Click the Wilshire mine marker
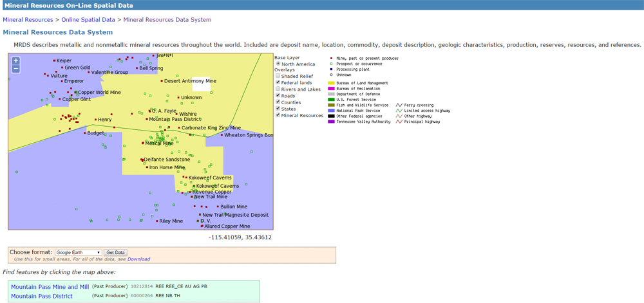The image size is (644, 303). click(176, 114)
